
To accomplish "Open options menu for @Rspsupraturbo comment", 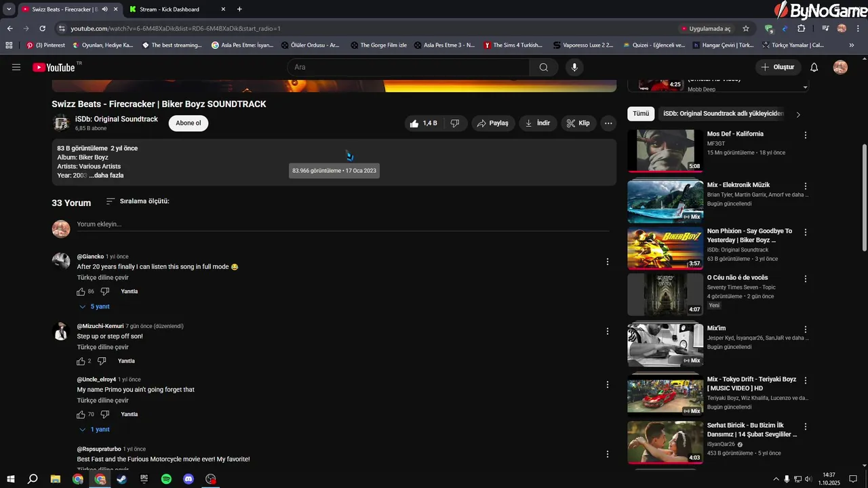I will (608, 454).
